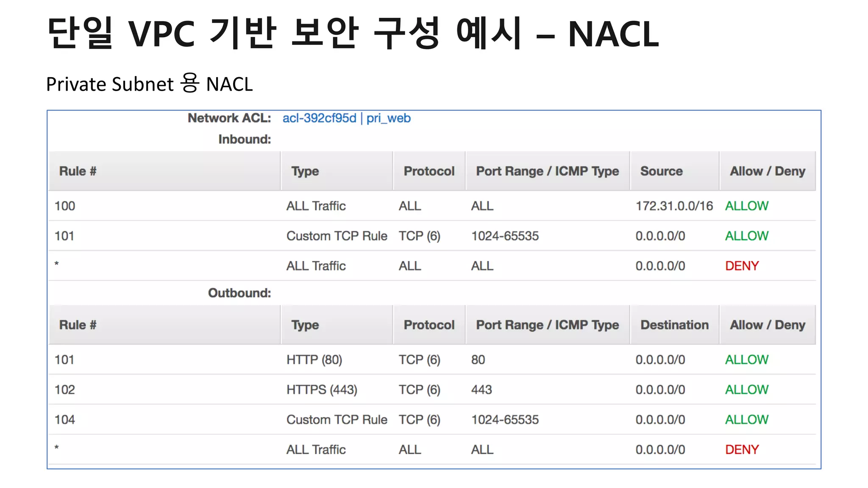Select the Inbound: section label
The width and height of the screenshot is (868, 488).
[245, 139]
